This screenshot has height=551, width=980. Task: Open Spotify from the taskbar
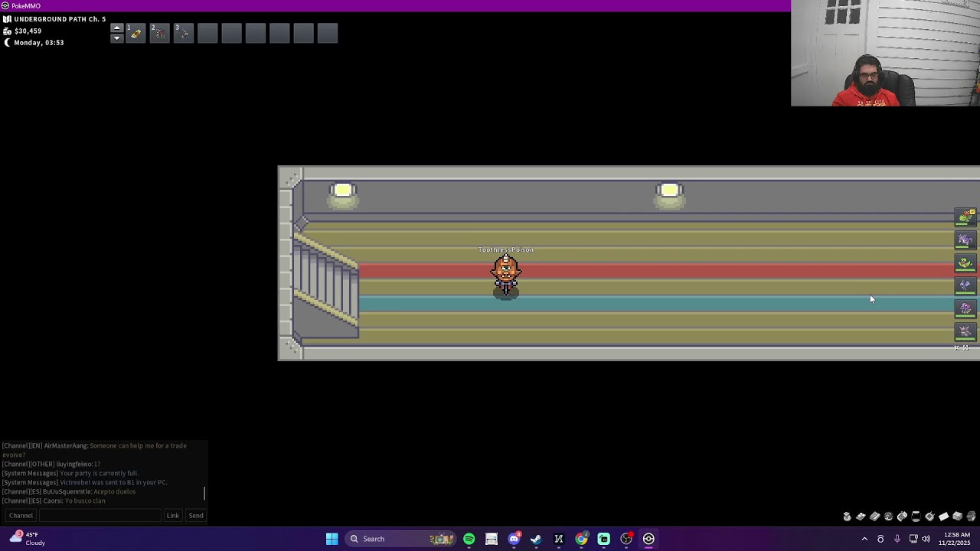pos(469,539)
